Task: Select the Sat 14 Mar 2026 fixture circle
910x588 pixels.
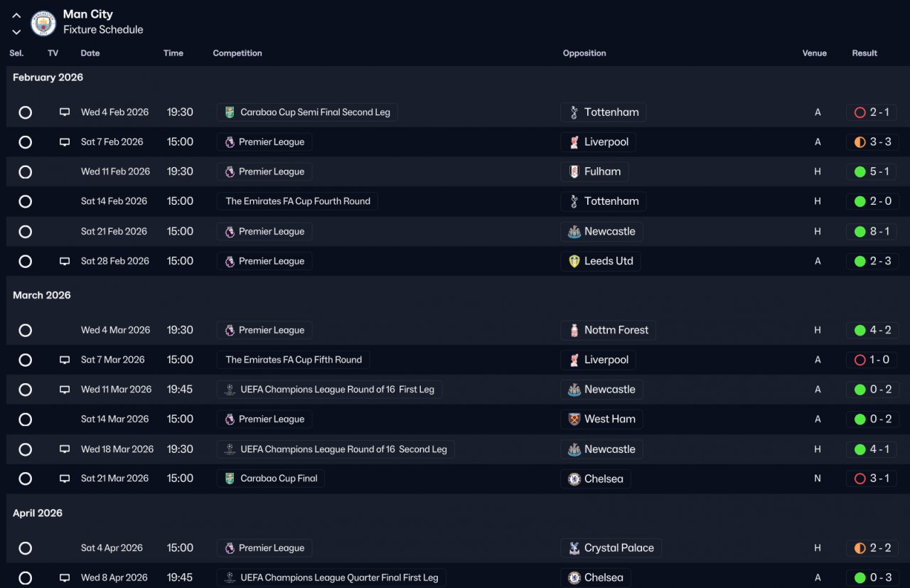Action: (26, 419)
